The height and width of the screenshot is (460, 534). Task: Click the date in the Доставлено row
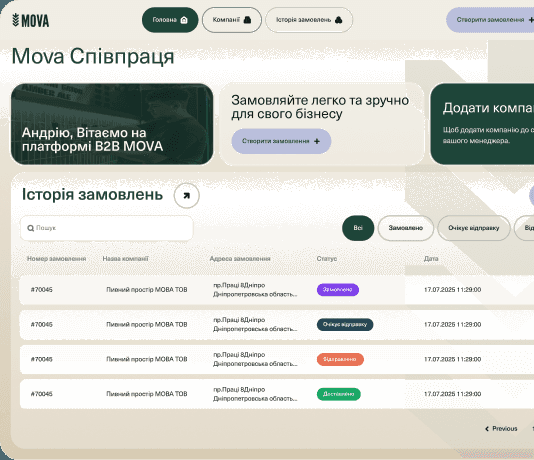click(452, 394)
